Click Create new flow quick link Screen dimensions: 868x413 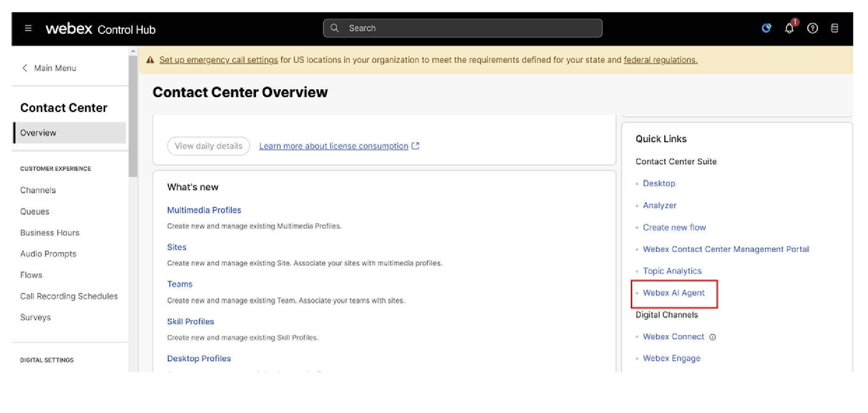(674, 228)
